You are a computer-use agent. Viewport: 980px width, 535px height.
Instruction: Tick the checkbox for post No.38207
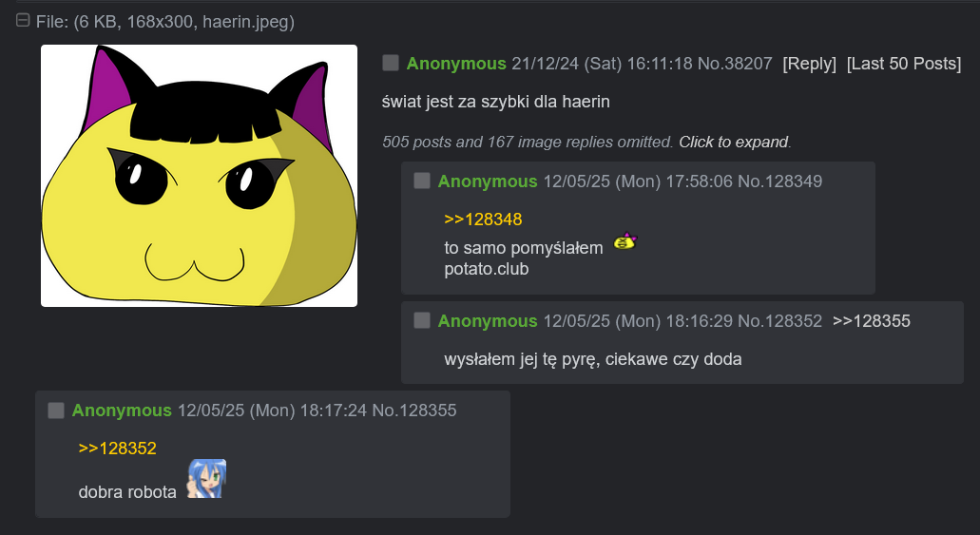click(x=391, y=63)
